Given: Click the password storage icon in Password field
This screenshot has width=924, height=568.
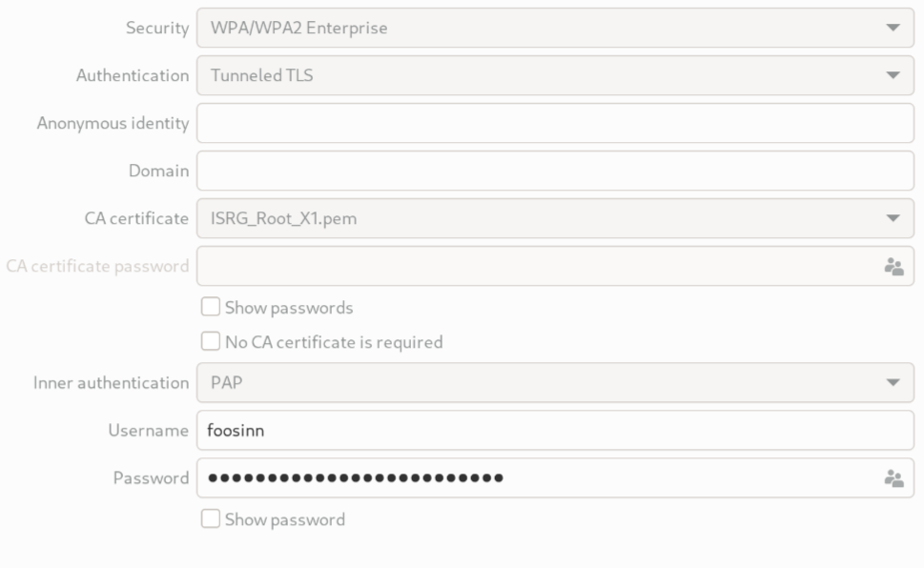Looking at the screenshot, I should pos(893,477).
